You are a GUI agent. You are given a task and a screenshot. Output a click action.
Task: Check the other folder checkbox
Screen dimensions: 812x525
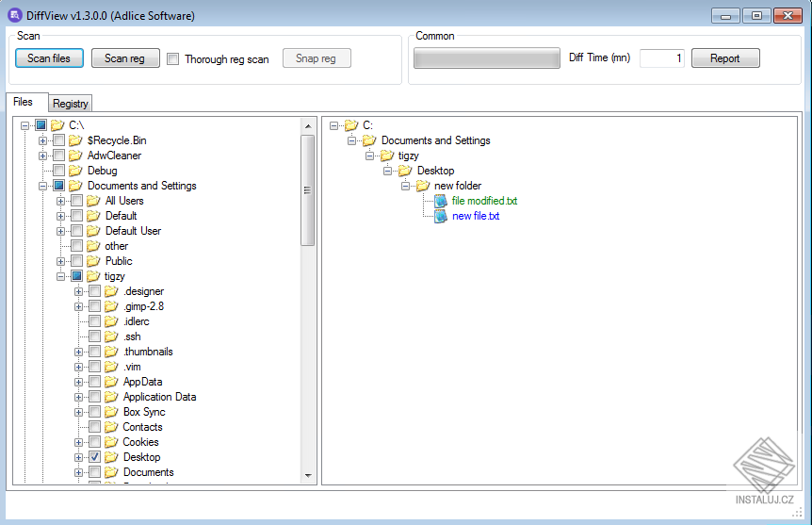pos(76,246)
